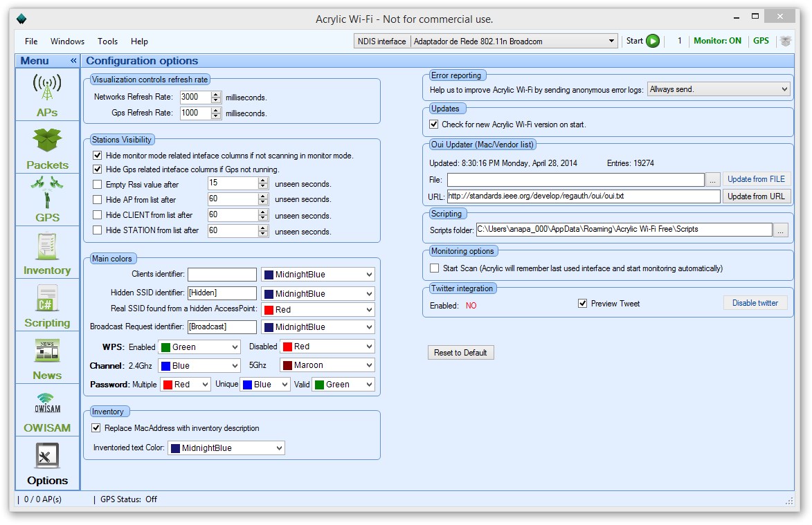This screenshot has width=812, height=525.
Task: Toggle Hide monitor mode related columns checkbox
Action: coord(98,155)
